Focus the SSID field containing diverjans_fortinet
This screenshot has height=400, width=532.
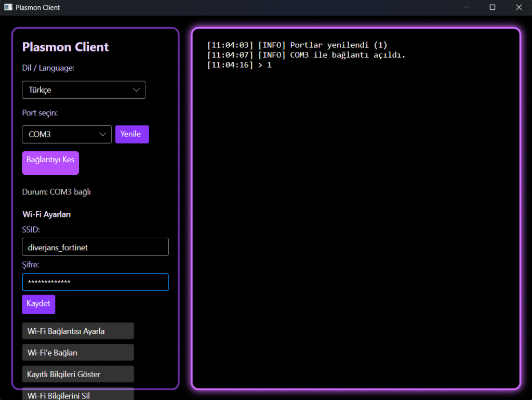tap(95, 247)
